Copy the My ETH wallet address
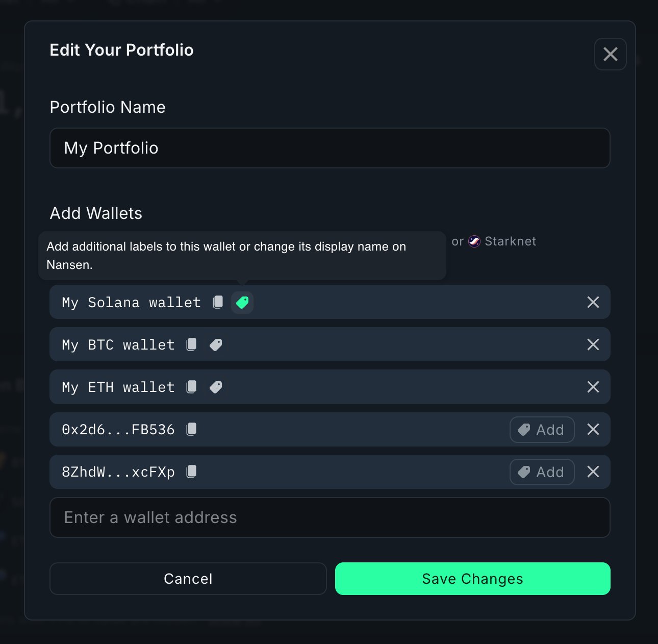This screenshot has width=658, height=644. pos(192,387)
